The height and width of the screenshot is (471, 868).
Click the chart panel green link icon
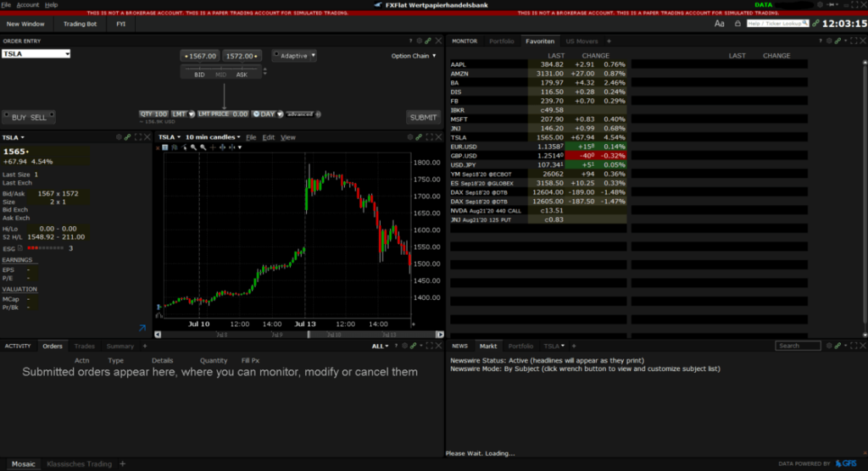coord(419,137)
